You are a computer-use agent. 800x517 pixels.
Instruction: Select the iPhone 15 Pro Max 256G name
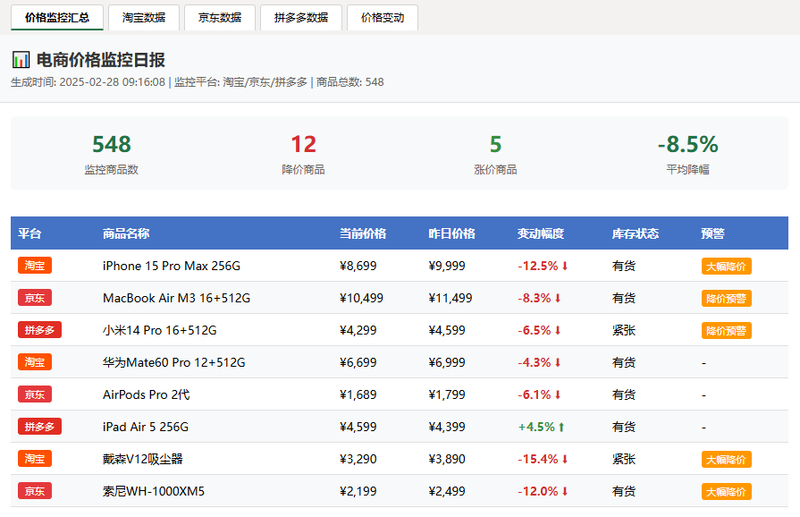click(x=171, y=266)
